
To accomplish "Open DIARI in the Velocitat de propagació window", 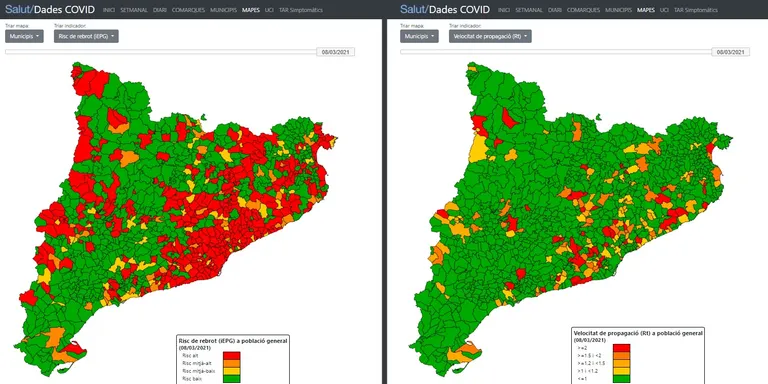I will (x=554, y=10).
